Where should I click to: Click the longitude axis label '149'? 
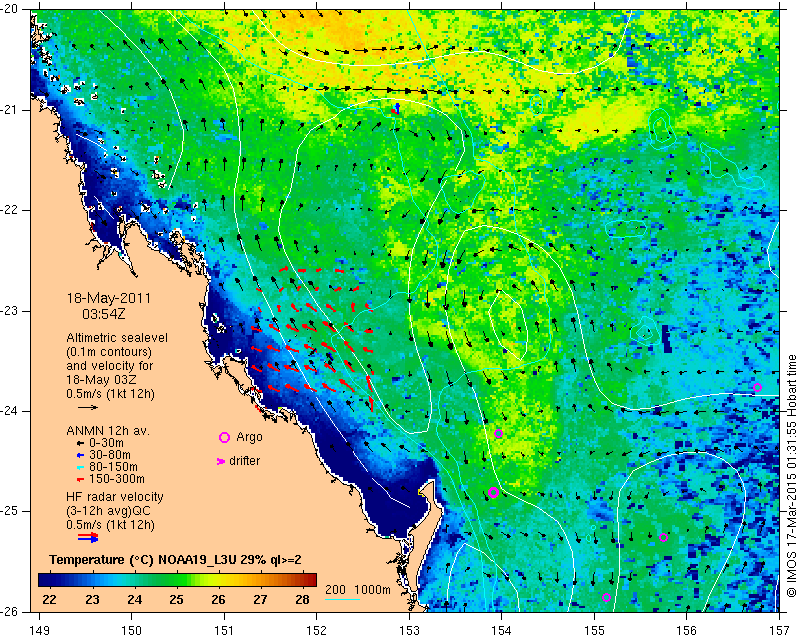[40, 630]
